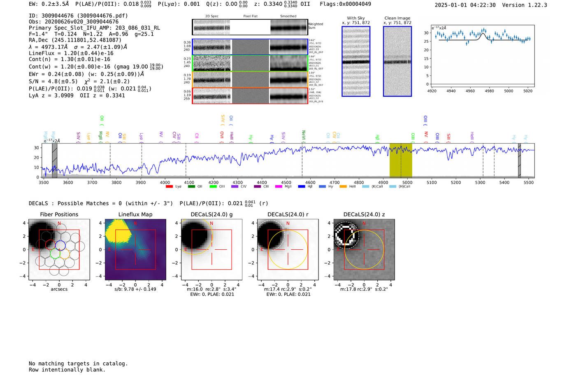The width and height of the screenshot is (576, 392).
Task: Click the "m:16.0 re:2.8" caption under DECaLS g
Action: [x=212, y=289]
